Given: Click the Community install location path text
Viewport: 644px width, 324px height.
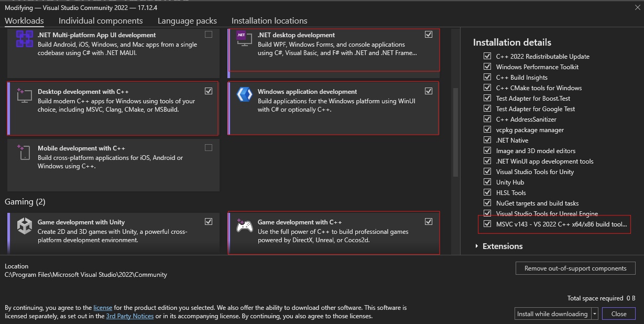Looking at the screenshot, I should (86, 275).
